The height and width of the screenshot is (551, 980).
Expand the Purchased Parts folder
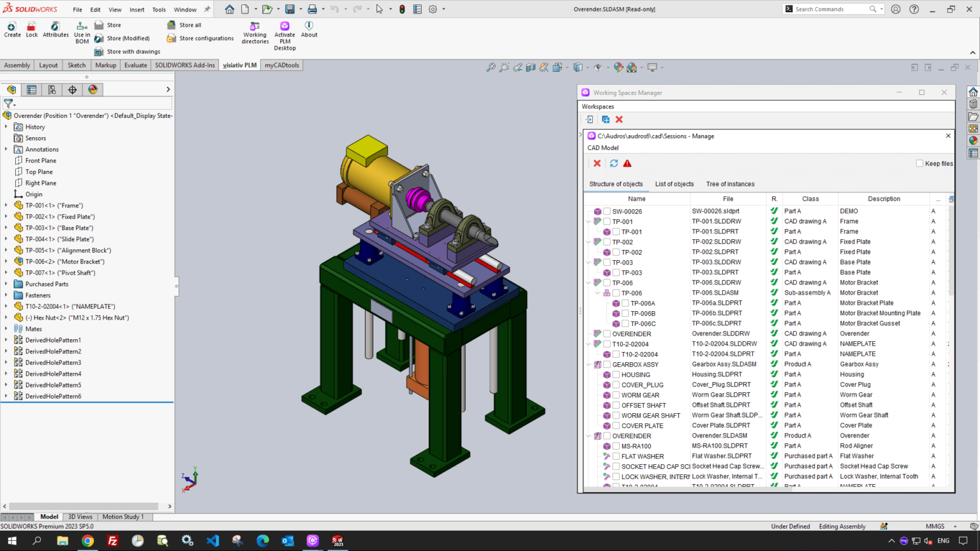click(x=6, y=284)
